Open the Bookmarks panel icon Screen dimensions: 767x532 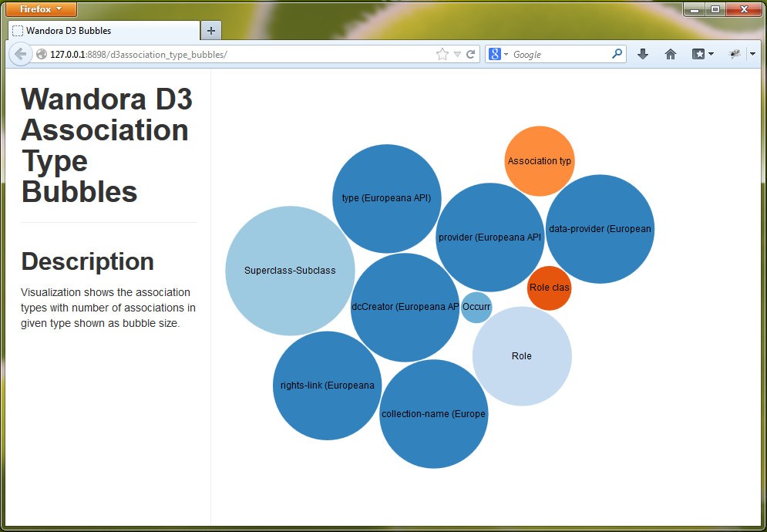coord(700,54)
